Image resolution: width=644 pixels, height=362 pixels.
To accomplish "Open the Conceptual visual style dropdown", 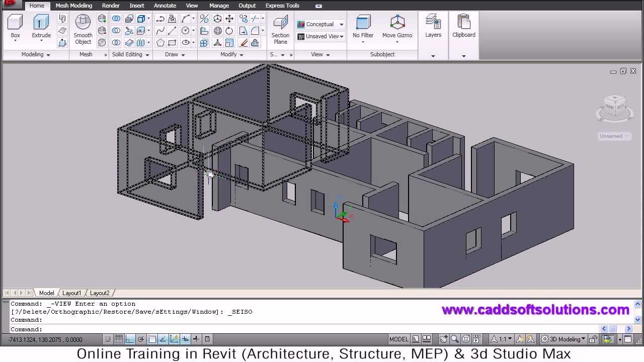I will [341, 24].
